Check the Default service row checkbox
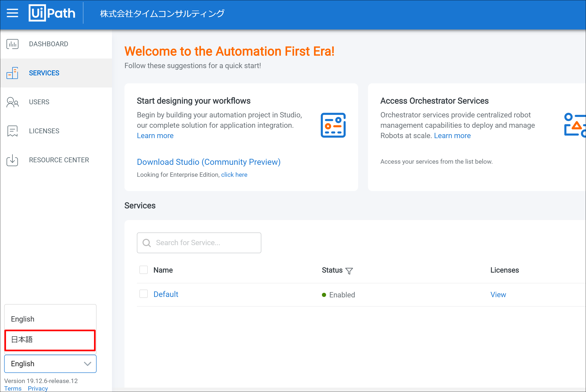 click(143, 294)
